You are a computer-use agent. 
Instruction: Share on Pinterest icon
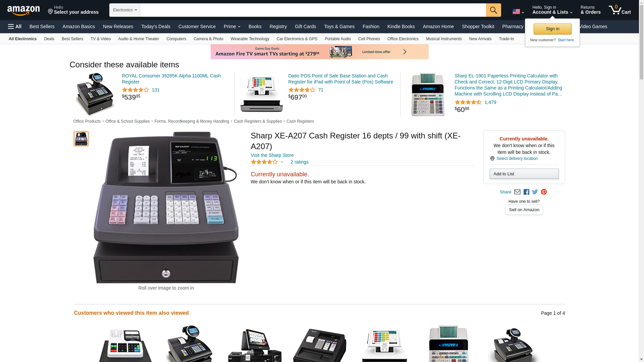point(544,192)
